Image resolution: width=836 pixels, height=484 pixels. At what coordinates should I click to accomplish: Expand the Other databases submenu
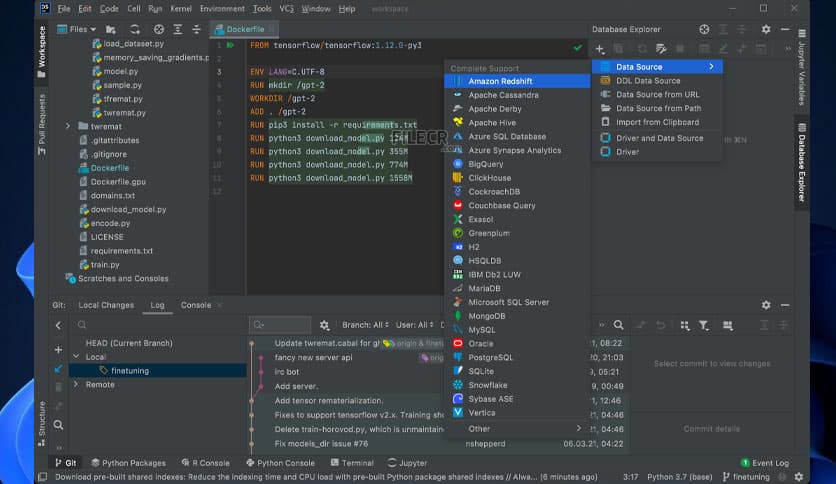click(517, 429)
